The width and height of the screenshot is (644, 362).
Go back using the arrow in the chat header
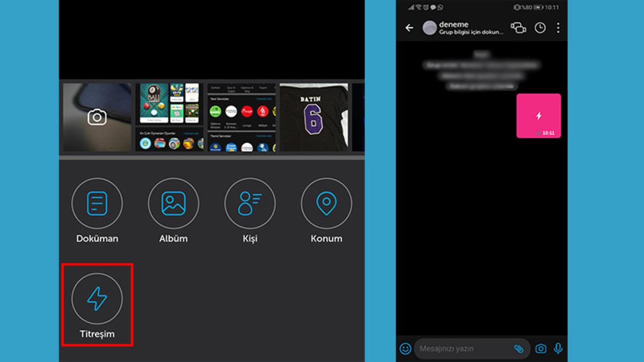coord(409,28)
